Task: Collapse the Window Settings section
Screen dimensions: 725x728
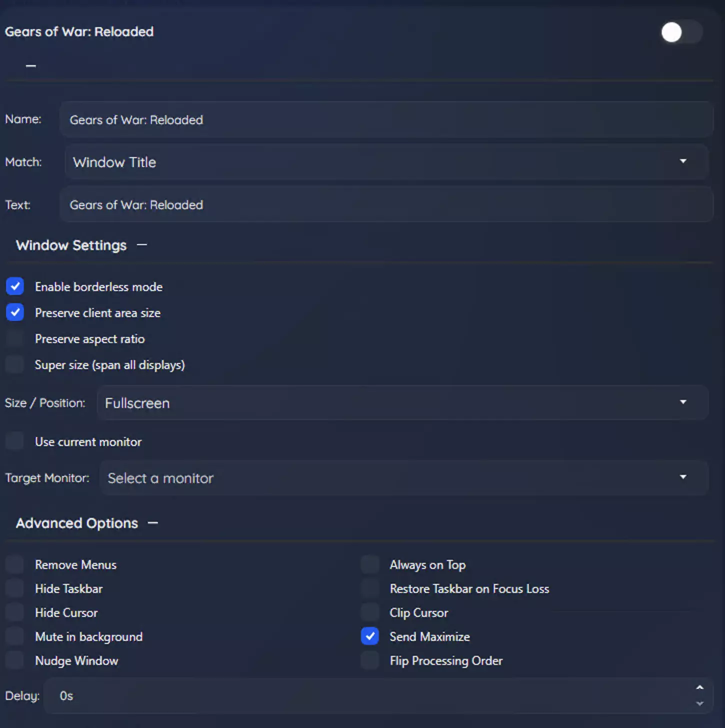Action: pyautogui.click(x=142, y=245)
